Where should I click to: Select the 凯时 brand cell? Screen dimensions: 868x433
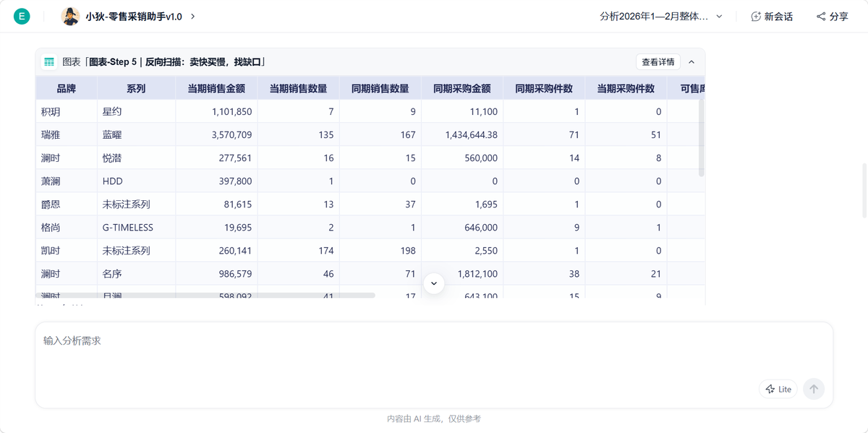pos(67,250)
